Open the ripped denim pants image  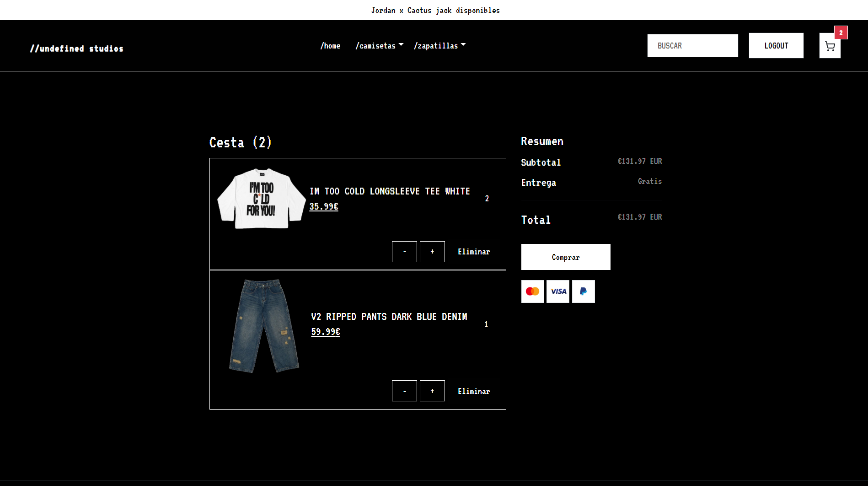coord(264,326)
